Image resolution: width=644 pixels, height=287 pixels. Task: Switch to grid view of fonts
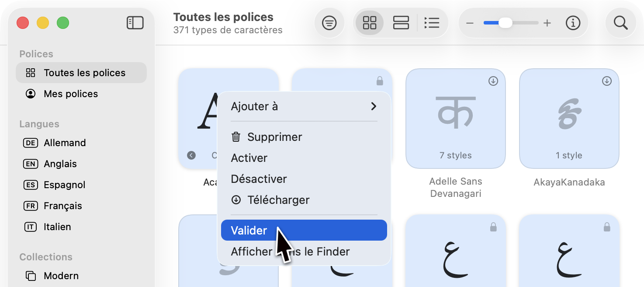tap(369, 23)
